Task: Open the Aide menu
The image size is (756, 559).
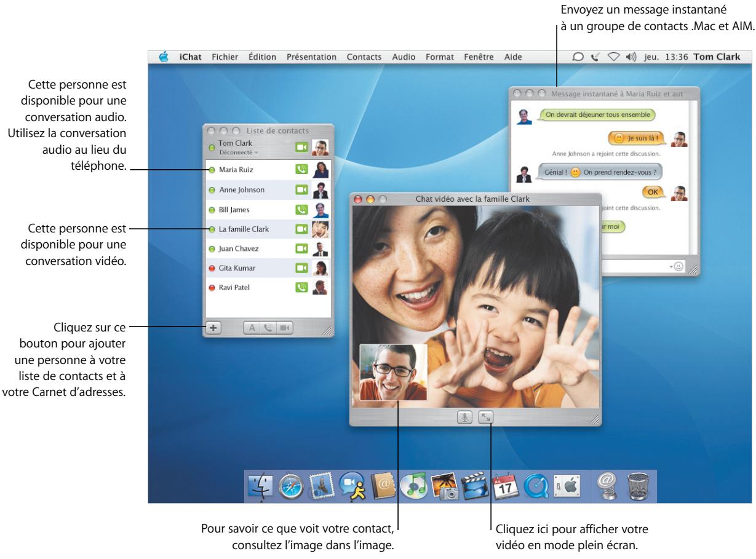Action: coord(513,57)
